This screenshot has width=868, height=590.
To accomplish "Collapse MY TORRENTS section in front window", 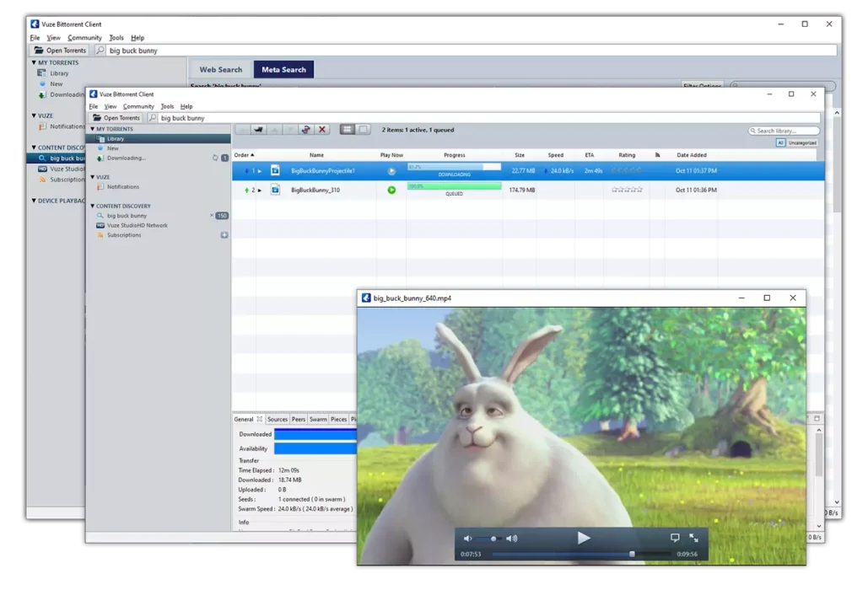I will tap(93, 129).
